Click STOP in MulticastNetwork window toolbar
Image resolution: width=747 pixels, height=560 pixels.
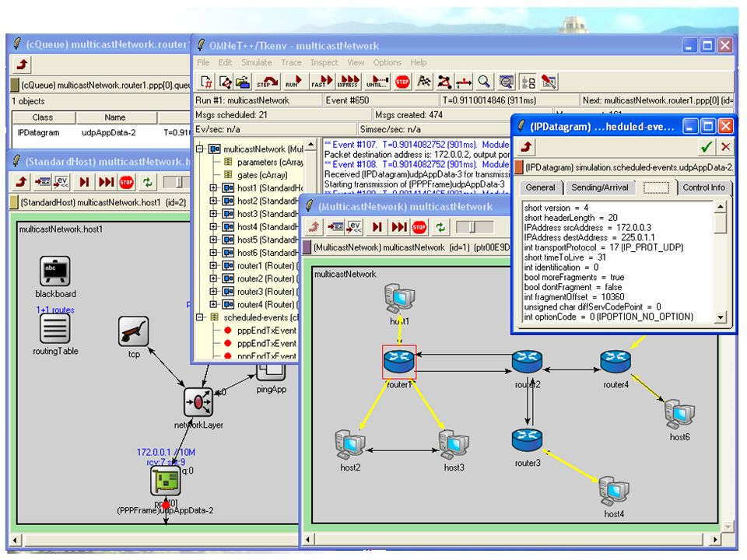[x=419, y=227]
